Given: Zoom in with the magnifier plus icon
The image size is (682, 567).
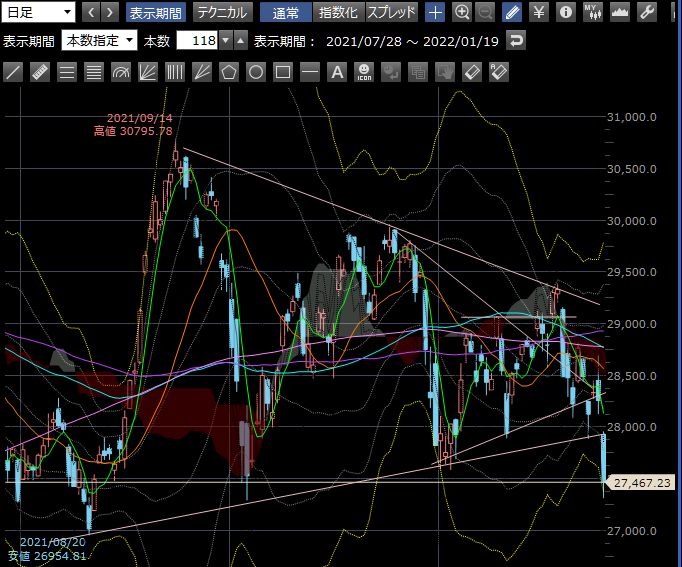Looking at the screenshot, I should (461, 13).
